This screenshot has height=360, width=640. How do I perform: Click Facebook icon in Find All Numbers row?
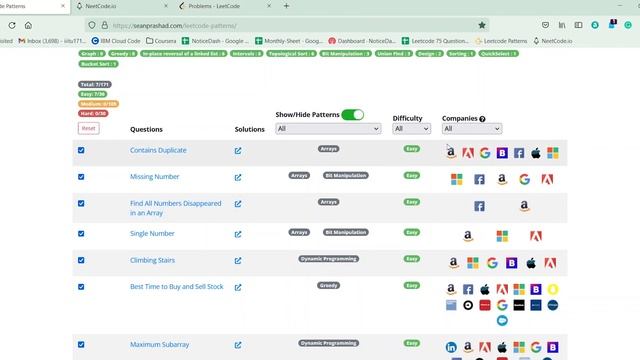point(479,206)
